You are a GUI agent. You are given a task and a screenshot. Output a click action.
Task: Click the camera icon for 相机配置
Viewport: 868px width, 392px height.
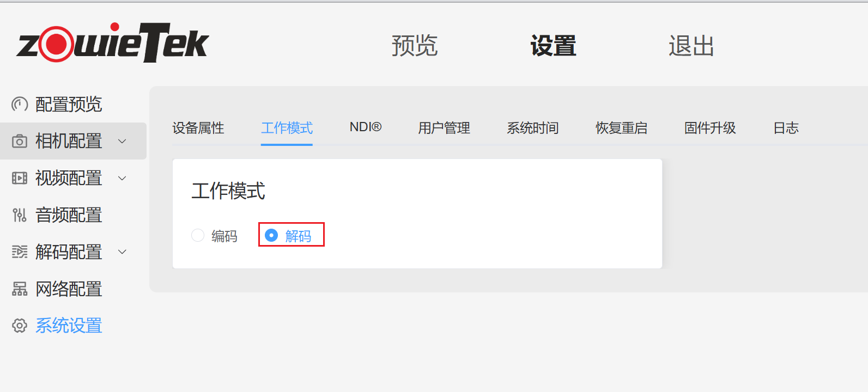coord(20,141)
